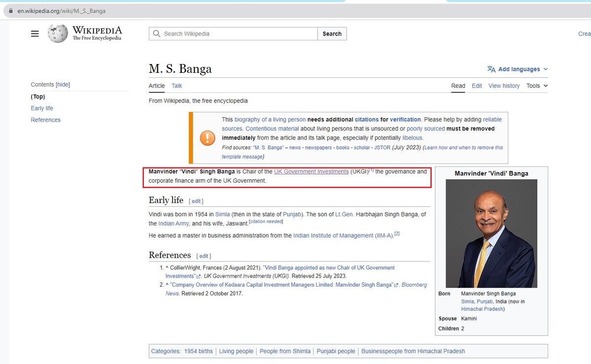Open the View history tab

click(504, 86)
